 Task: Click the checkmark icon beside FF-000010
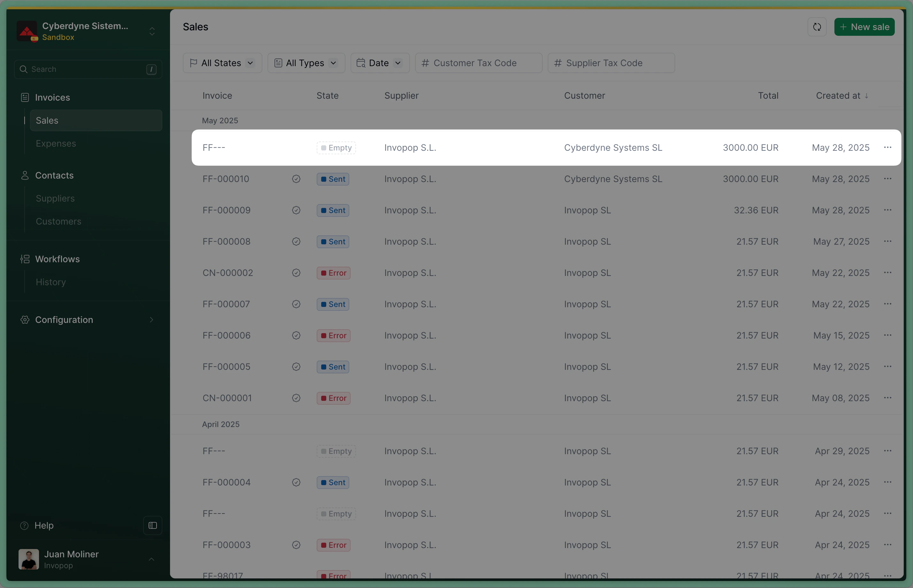296,179
